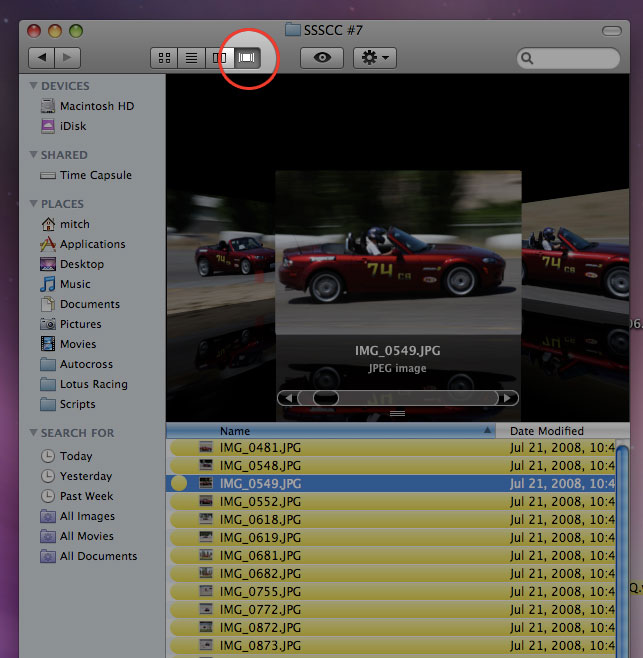
Task: Click the Cover Flow scrollbar thumb
Action: (x=325, y=398)
